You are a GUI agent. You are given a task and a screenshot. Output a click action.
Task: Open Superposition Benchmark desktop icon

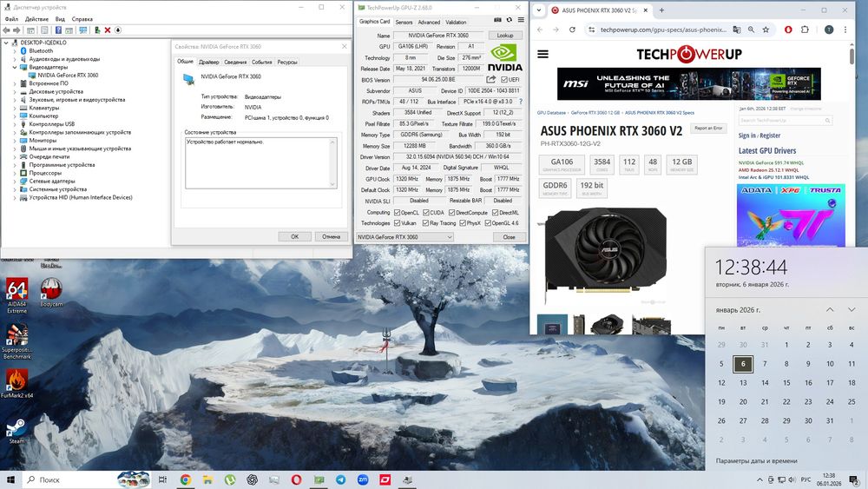click(x=17, y=341)
